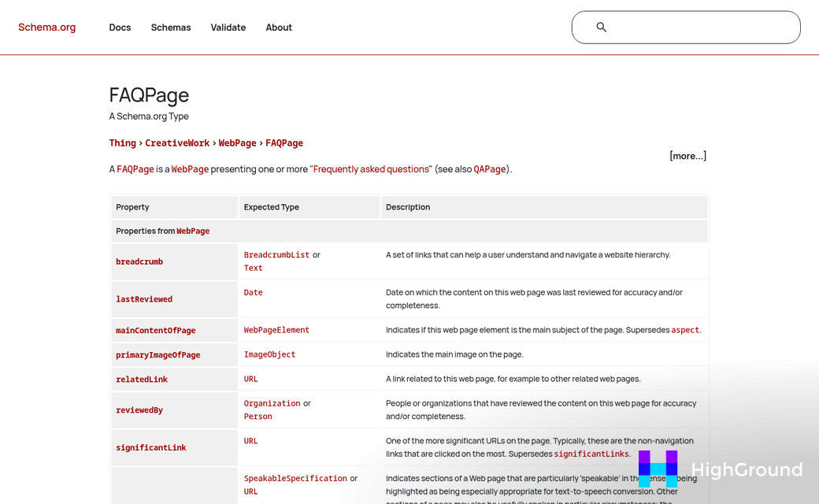The width and height of the screenshot is (819, 504).
Task: Navigate to Schemas in the top nav
Action: [171, 27]
